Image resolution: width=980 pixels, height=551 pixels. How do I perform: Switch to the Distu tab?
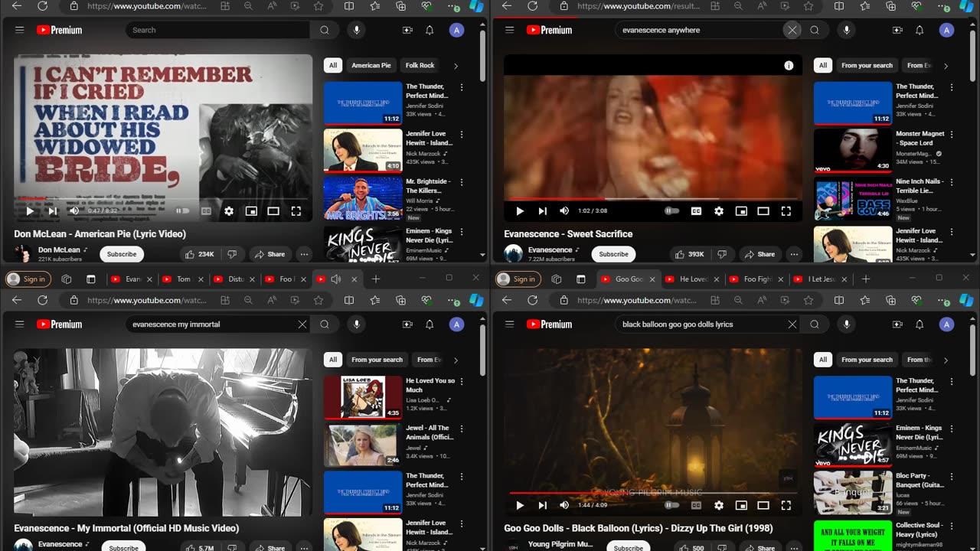pyautogui.click(x=234, y=279)
